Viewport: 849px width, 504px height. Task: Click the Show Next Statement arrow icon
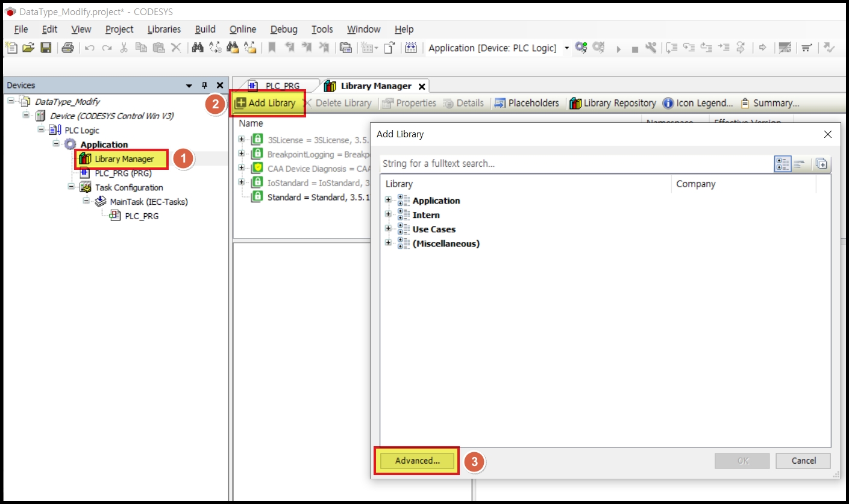pyautogui.click(x=762, y=48)
